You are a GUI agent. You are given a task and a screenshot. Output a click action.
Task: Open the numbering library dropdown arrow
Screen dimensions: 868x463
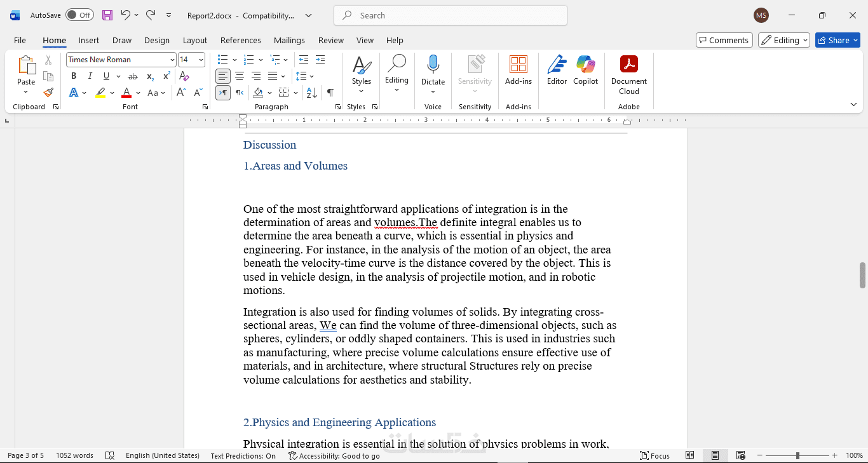261,60
